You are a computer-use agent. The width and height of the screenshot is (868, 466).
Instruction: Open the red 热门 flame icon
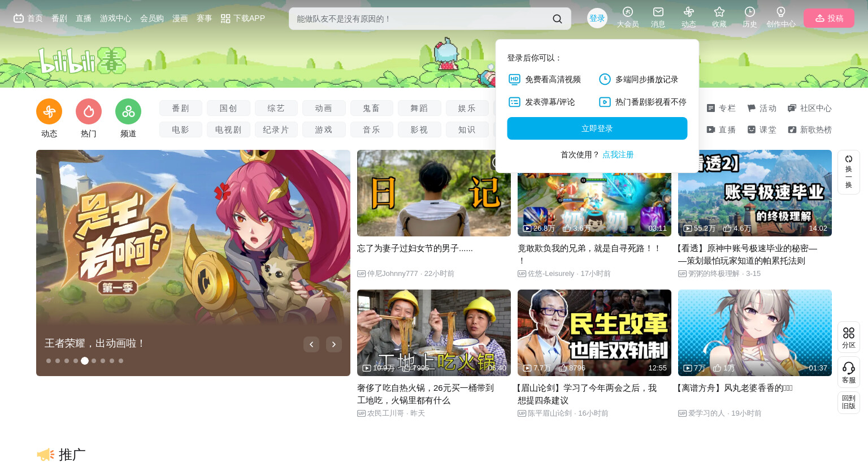point(89,111)
